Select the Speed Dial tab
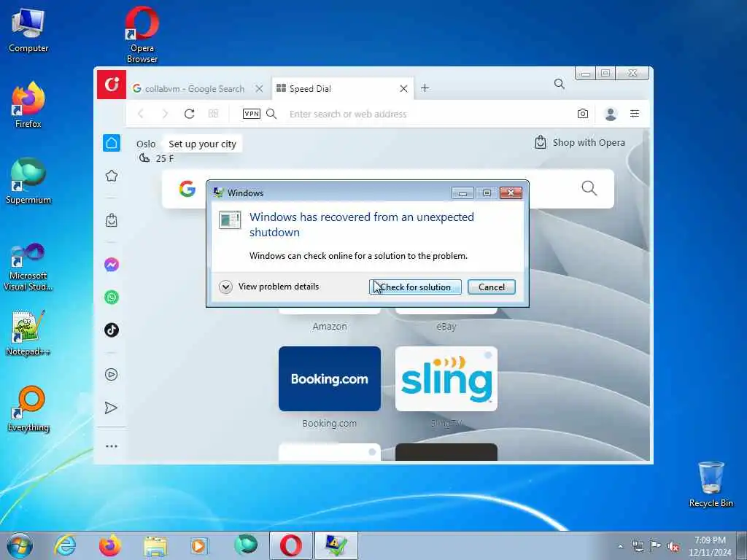The image size is (747, 560). 343,88
